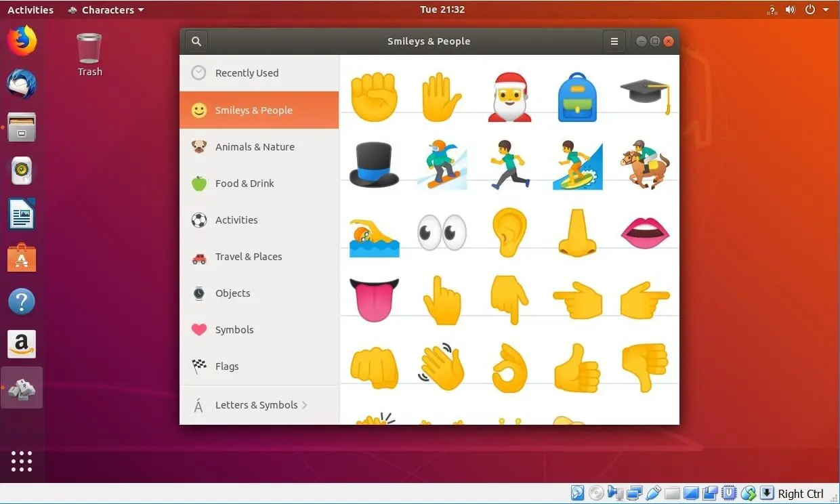This screenshot has width=840, height=504.
Task: Pick the surfer emoji
Action: [x=577, y=165]
